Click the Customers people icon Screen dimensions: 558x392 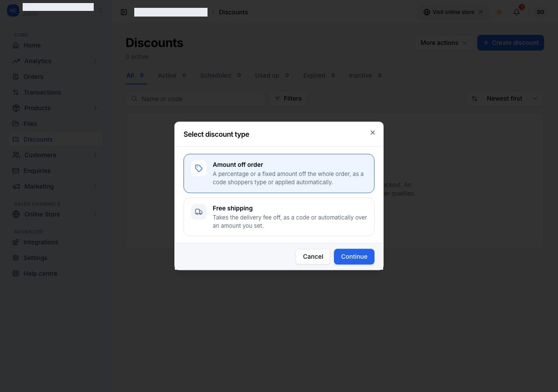(x=16, y=155)
